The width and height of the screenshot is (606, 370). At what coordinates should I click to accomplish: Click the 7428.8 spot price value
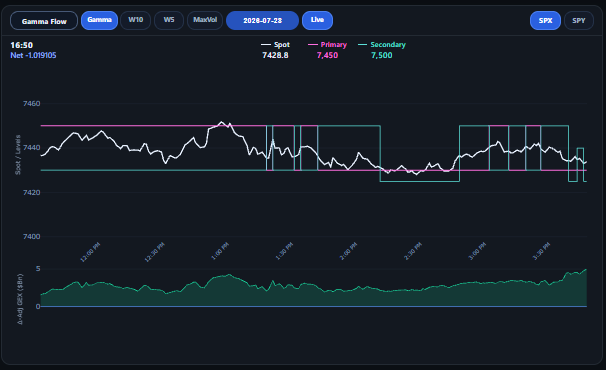[x=275, y=55]
